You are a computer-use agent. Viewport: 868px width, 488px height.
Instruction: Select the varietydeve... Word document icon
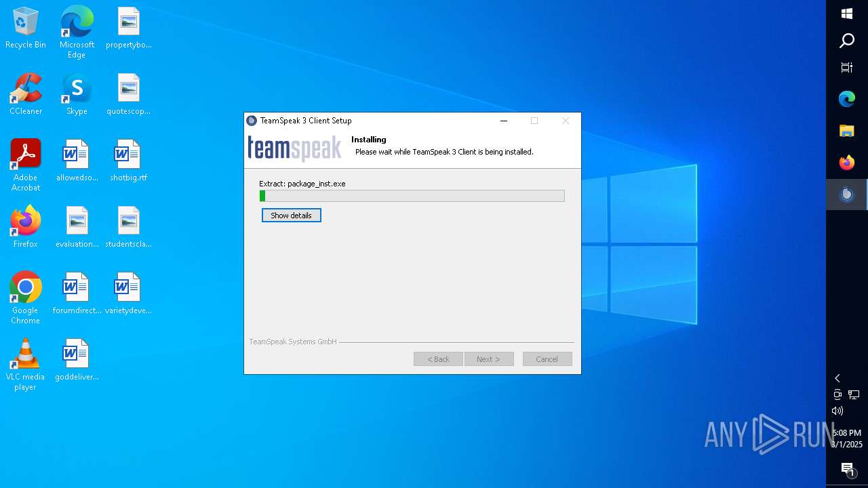tap(128, 294)
